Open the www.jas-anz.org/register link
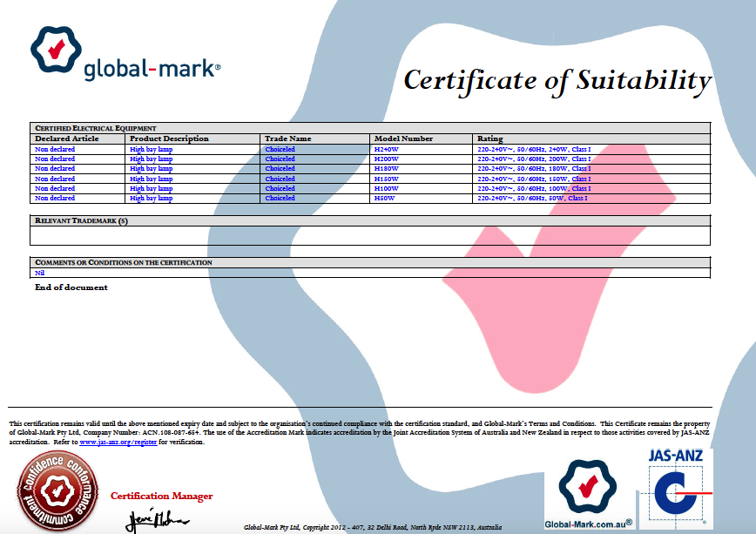 coord(118,442)
